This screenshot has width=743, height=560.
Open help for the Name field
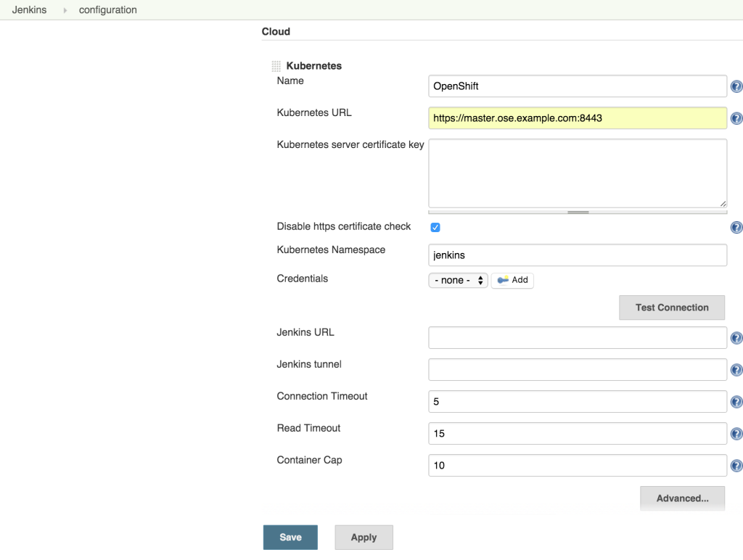click(736, 86)
